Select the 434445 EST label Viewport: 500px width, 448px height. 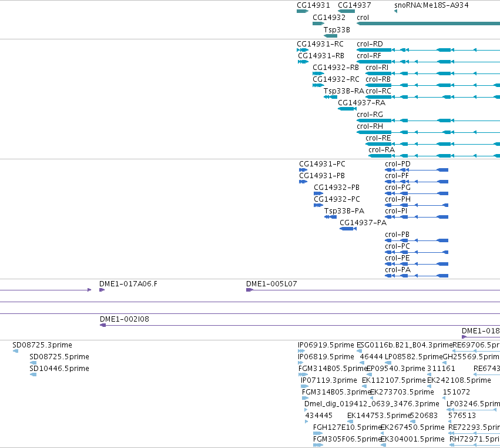319,416
